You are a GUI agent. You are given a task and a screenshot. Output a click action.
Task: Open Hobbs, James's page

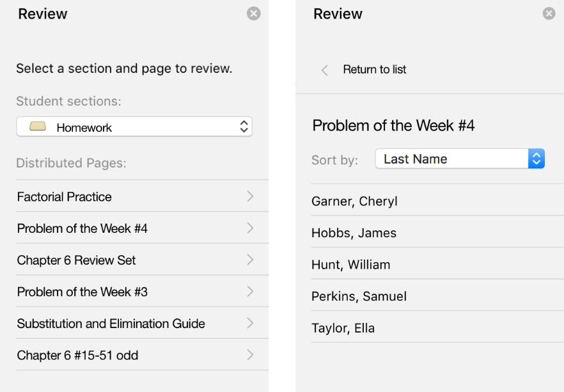click(x=354, y=233)
